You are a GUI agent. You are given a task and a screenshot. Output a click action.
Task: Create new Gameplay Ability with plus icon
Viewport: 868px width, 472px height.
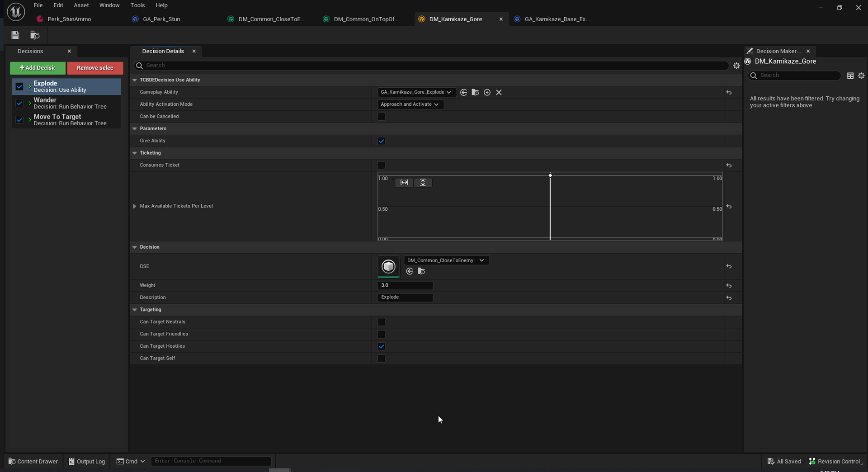[x=487, y=92]
